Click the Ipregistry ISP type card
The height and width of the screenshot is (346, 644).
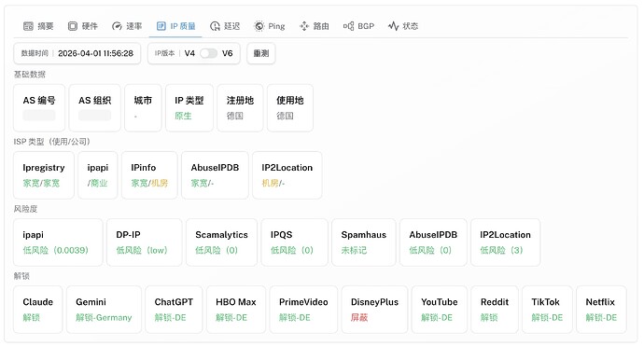pos(44,175)
